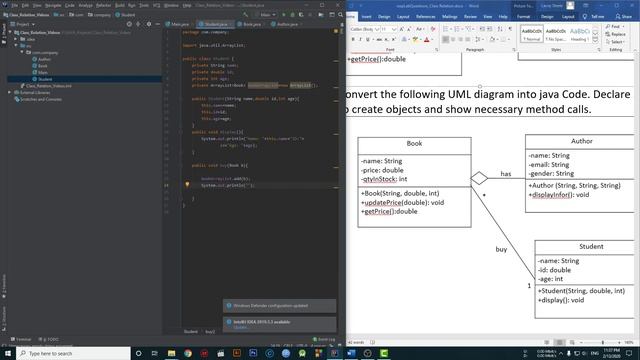Click text highlight color in Word
This screenshot has width=640, height=360.
coord(415,40)
